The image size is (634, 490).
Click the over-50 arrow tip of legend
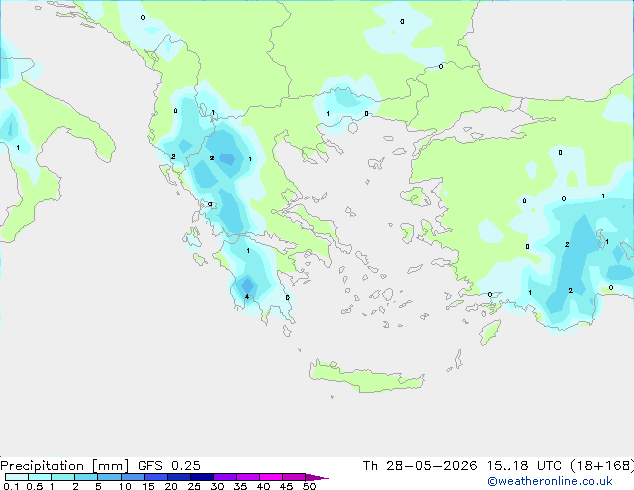317,477
